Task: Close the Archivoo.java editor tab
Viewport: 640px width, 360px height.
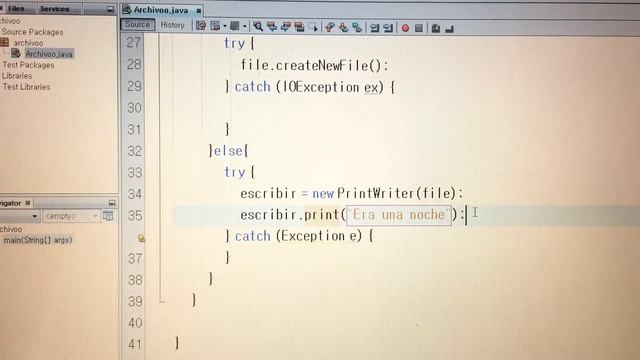Action: pos(199,11)
